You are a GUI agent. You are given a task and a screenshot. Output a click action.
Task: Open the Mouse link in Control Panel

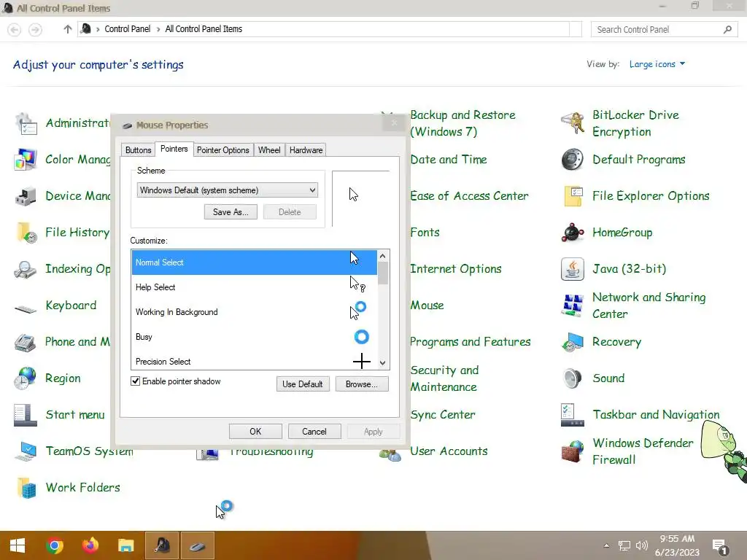click(427, 306)
